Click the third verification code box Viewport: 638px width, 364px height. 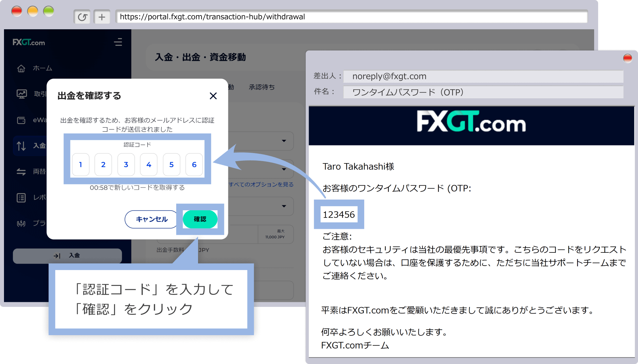pos(126,164)
